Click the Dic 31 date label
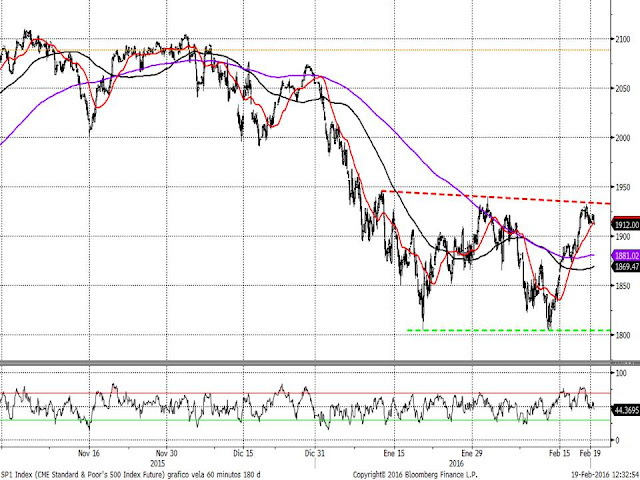 (315, 453)
